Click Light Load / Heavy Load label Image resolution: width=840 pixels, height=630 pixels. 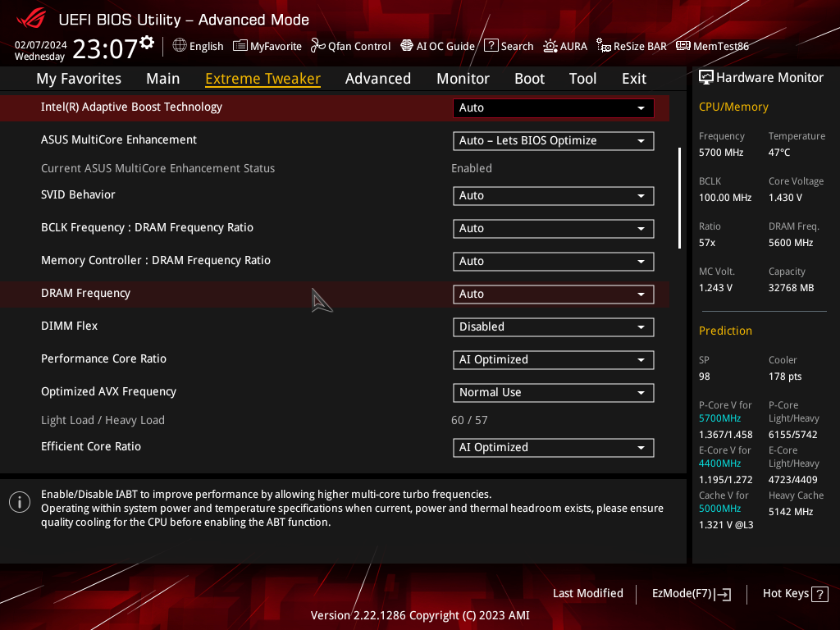103,421
